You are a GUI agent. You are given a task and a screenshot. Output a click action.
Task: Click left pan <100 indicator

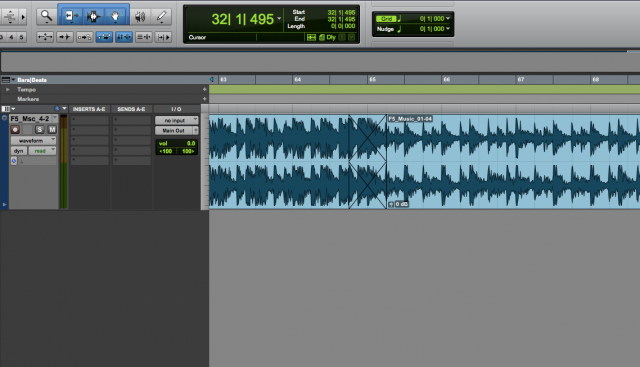coord(166,151)
